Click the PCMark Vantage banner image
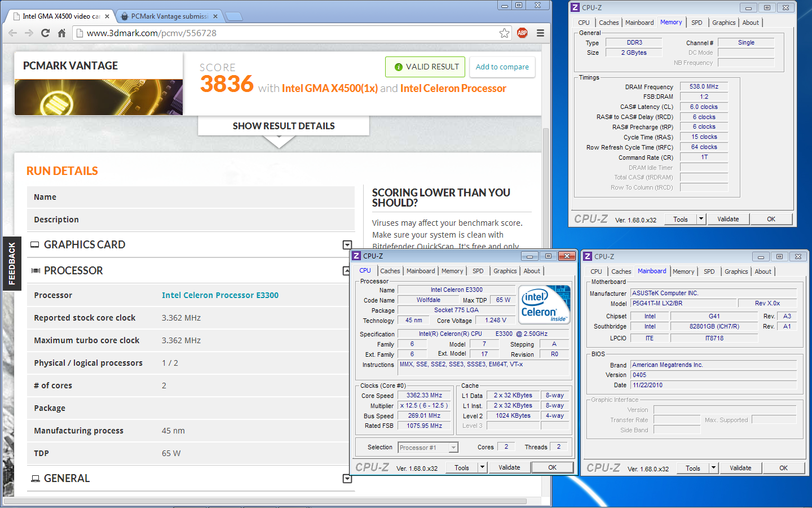This screenshot has width=812, height=508. tap(99, 97)
